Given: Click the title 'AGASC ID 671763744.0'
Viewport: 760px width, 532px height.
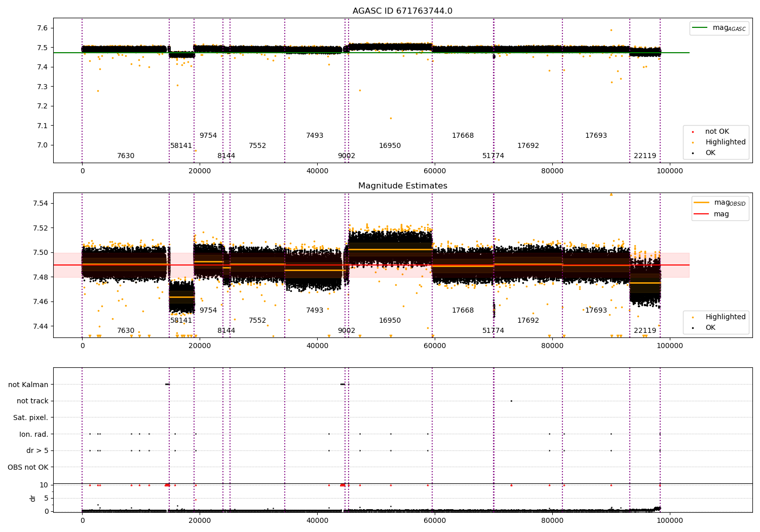Looking at the screenshot, I should click(403, 11).
